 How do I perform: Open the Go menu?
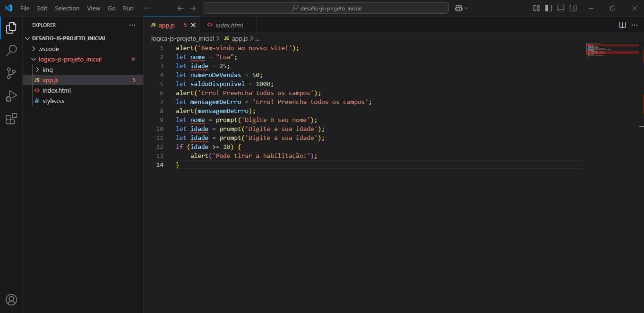112,8
